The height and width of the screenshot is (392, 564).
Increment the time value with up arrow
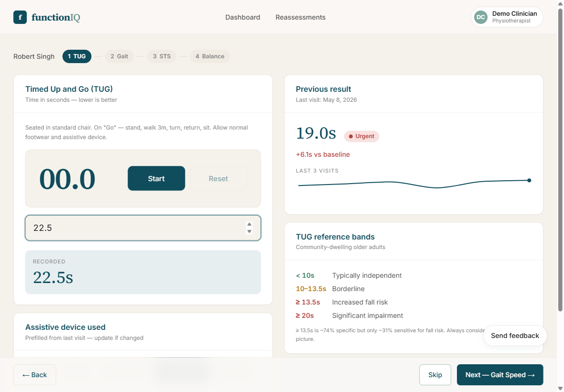tap(249, 224)
